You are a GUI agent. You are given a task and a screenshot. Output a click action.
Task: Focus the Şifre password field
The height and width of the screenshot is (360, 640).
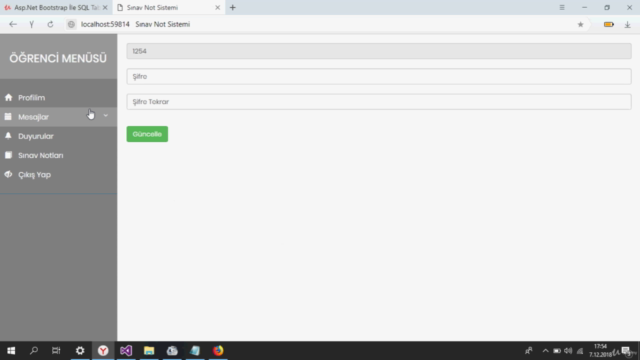click(x=379, y=76)
